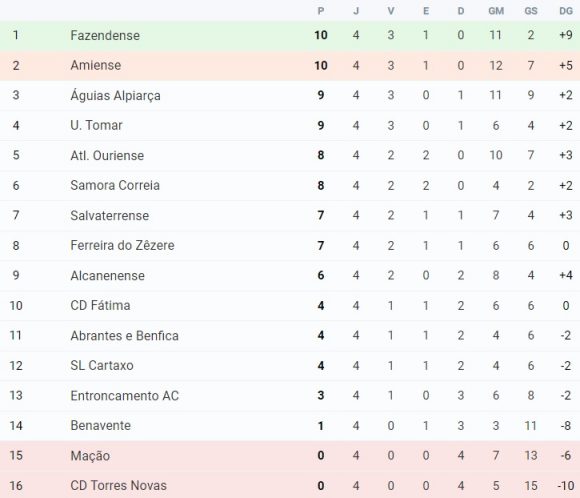
Task: Select CD Torres Novas at bottom
Action: pyautogui.click(x=118, y=485)
